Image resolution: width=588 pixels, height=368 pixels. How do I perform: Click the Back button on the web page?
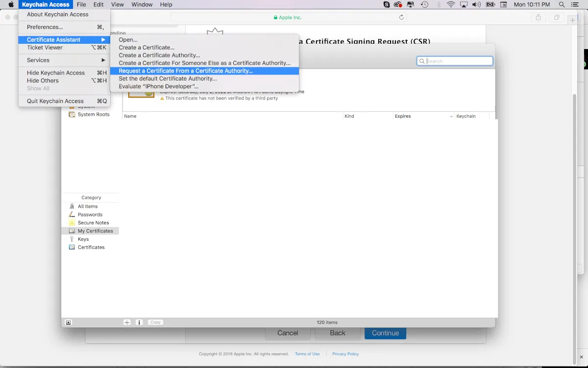pos(338,333)
